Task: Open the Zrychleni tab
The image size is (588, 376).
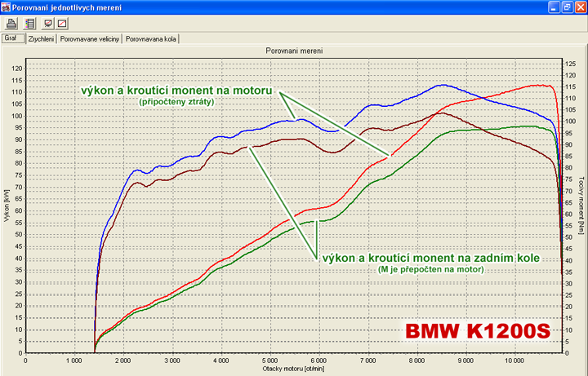Action: tap(41, 39)
